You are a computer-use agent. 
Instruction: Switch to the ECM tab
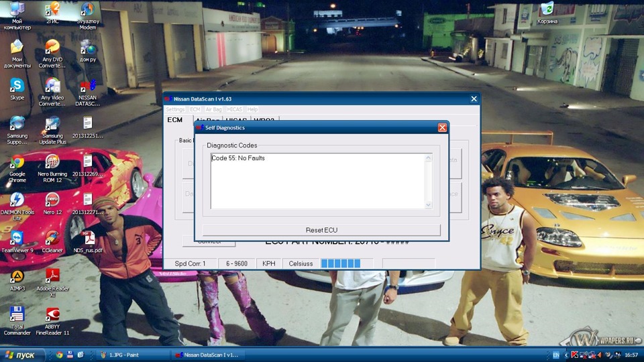pos(175,120)
